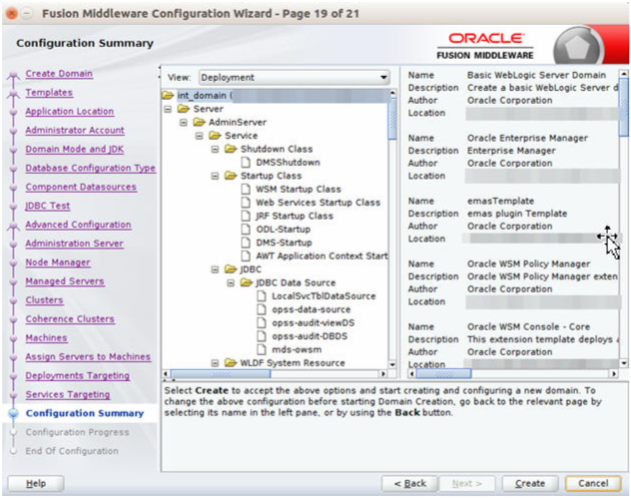Open Domain Mode and JDK step
The height and width of the screenshot is (498, 631).
74,149
